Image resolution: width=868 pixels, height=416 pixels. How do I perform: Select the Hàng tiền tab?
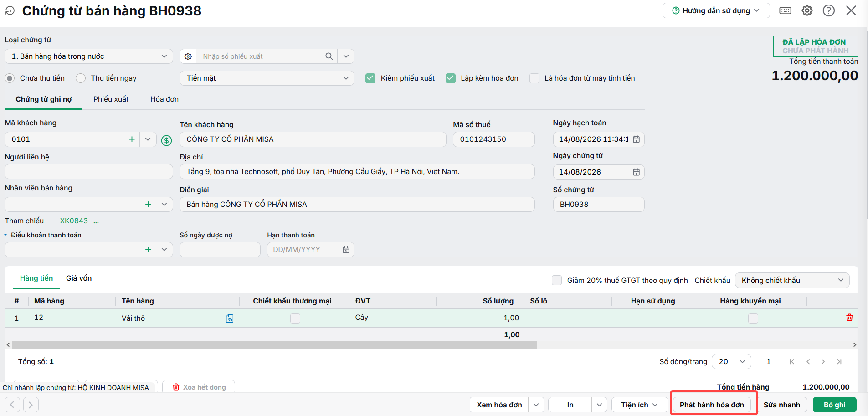[x=36, y=278]
